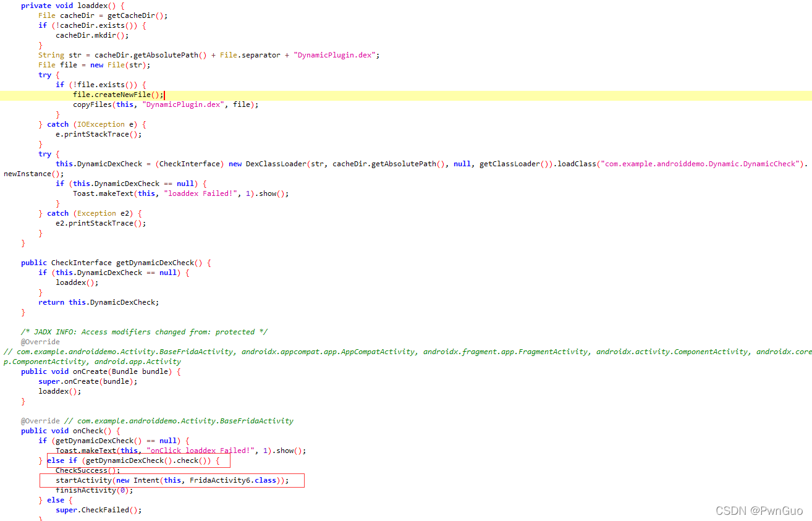Click the loaddex() call inside onCreate
The width and height of the screenshot is (812, 521).
coord(60,391)
